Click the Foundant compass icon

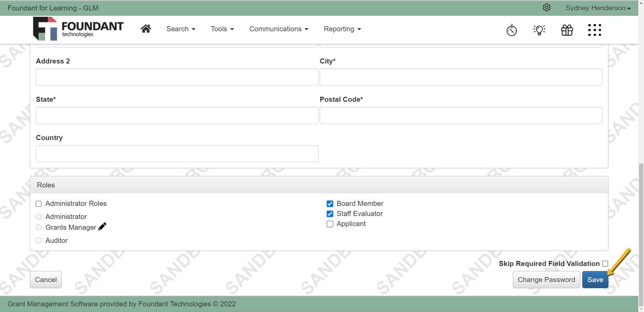(511, 30)
